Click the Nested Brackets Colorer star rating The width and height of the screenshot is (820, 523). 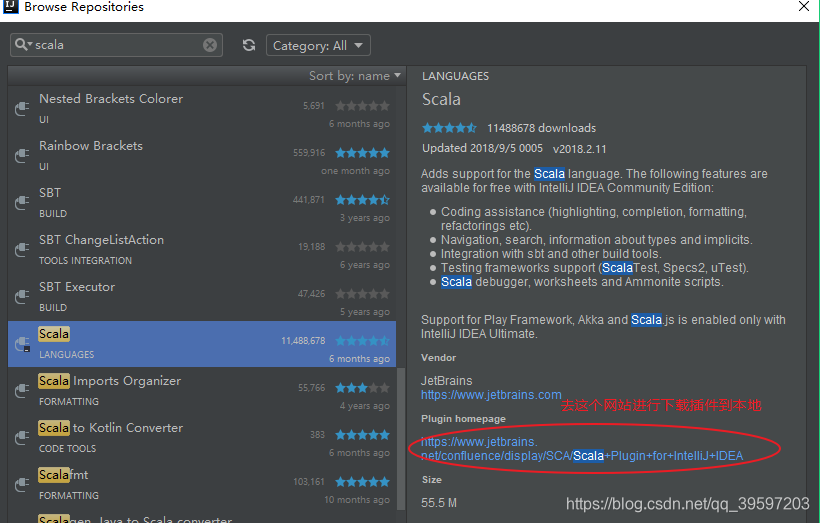point(362,106)
